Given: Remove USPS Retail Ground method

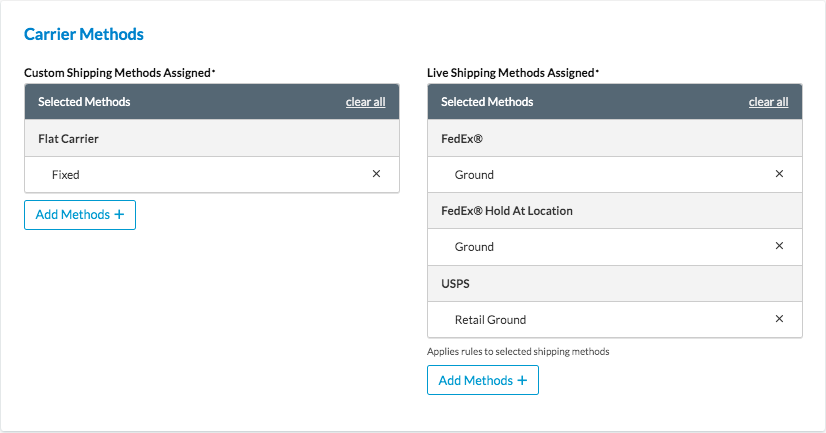Looking at the screenshot, I should [779, 319].
